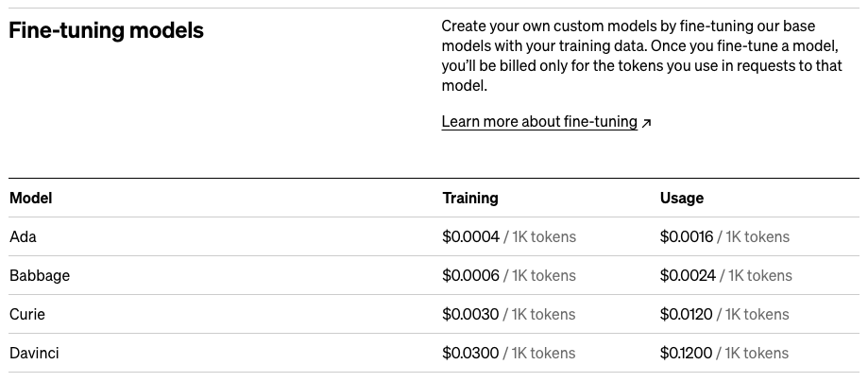Click Babbage usage price $0.0024
The width and height of the screenshot is (868, 382).
(x=688, y=275)
